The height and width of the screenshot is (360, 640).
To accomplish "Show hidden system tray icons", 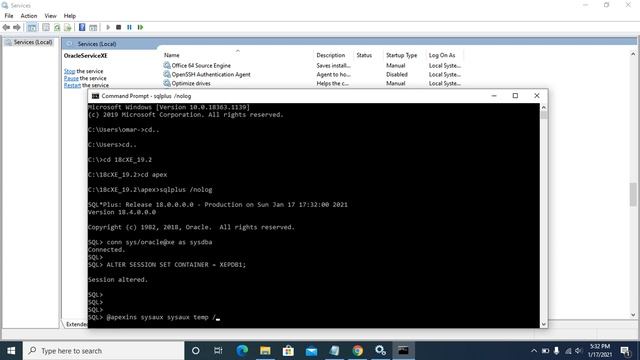I will coord(534,351).
